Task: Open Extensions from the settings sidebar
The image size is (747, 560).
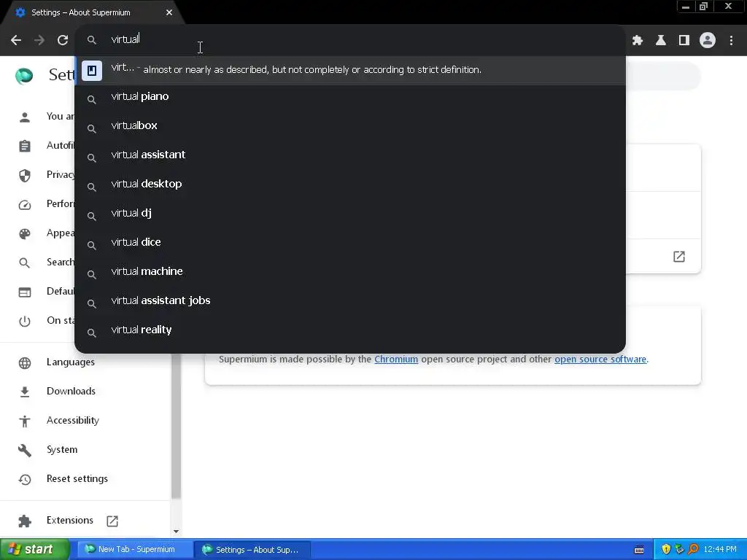Action: [x=70, y=520]
